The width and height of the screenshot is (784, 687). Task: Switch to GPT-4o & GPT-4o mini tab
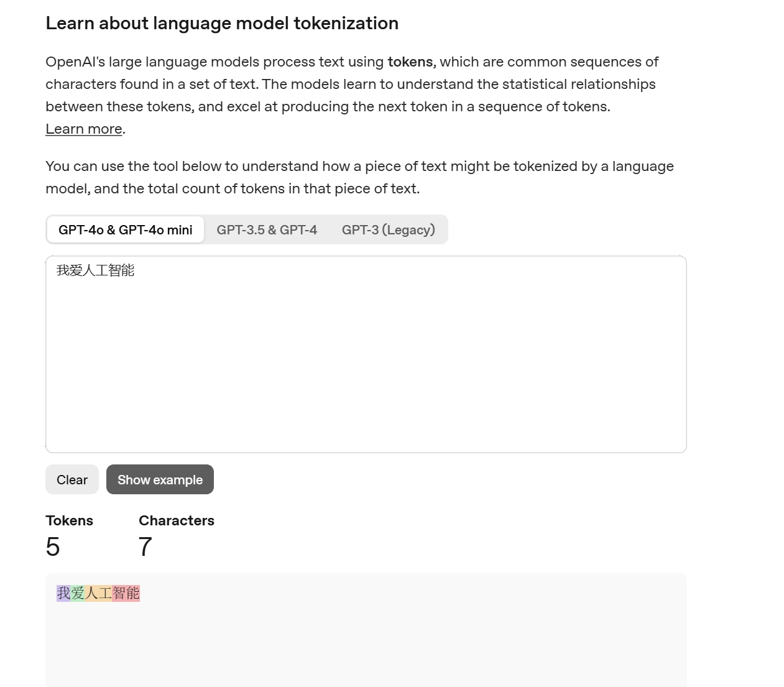point(125,230)
